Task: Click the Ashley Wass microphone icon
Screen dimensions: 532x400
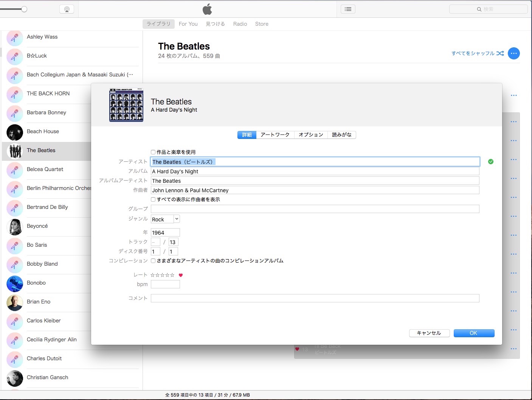Action: (x=15, y=38)
